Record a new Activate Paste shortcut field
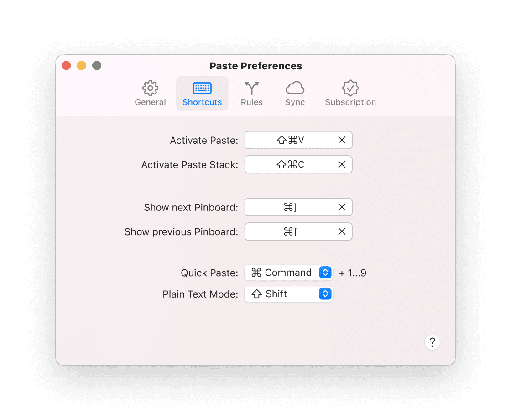This screenshot has width=511, height=420. pos(298,140)
